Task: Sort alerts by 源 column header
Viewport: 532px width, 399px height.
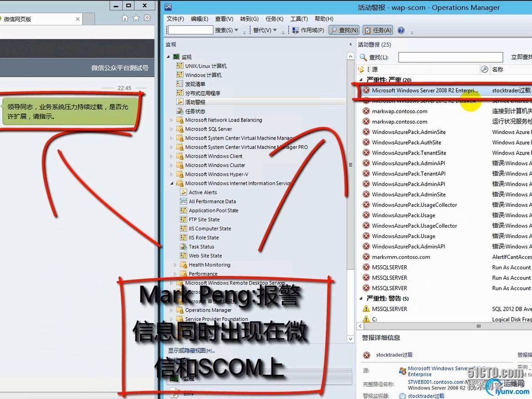Action: (374, 69)
